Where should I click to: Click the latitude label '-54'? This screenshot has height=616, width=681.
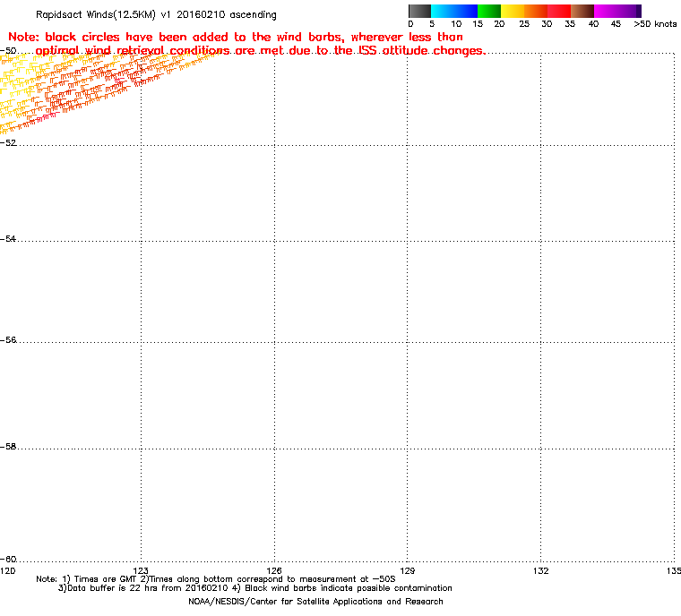(x=8, y=239)
